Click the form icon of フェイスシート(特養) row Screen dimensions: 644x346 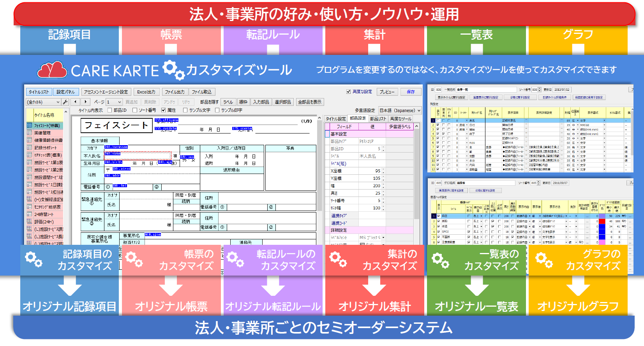point(30,125)
